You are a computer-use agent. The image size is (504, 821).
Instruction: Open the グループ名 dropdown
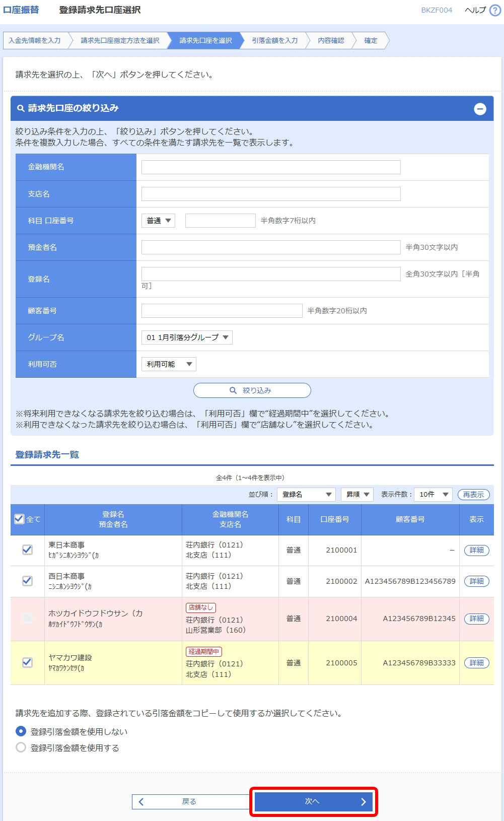(187, 337)
